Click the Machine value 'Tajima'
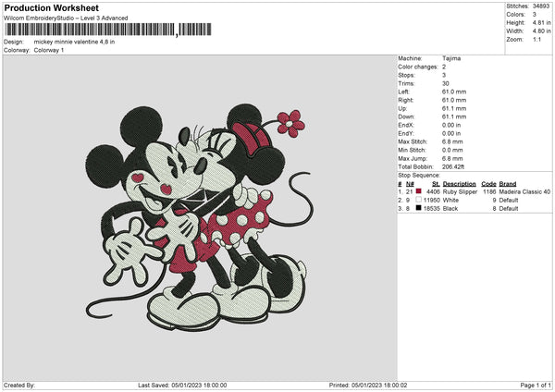This screenshot has height=392, width=555. point(451,58)
